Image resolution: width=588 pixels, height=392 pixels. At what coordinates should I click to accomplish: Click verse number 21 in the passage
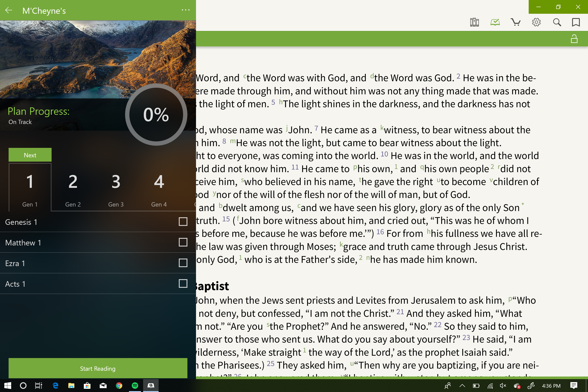click(400, 312)
